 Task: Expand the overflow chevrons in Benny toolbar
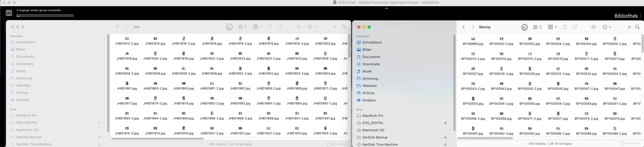629,27
